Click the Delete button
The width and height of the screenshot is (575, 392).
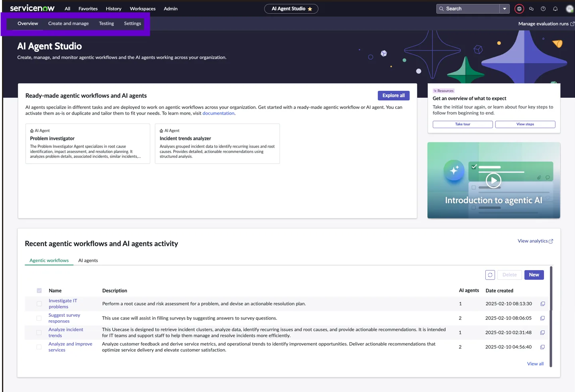coord(509,275)
